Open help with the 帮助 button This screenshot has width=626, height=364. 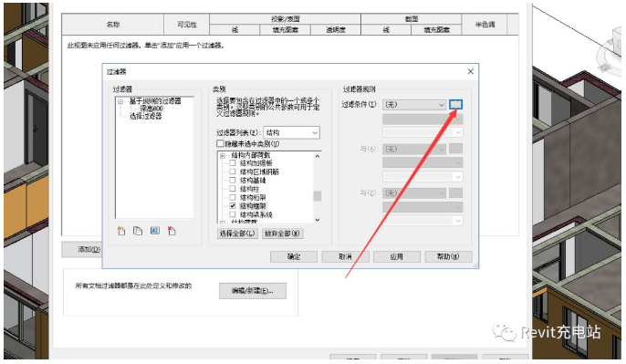[x=448, y=256]
